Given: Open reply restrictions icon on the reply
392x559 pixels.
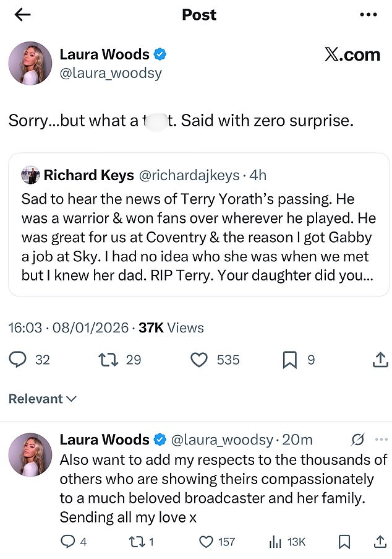Looking at the screenshot, I should point(357,440).
